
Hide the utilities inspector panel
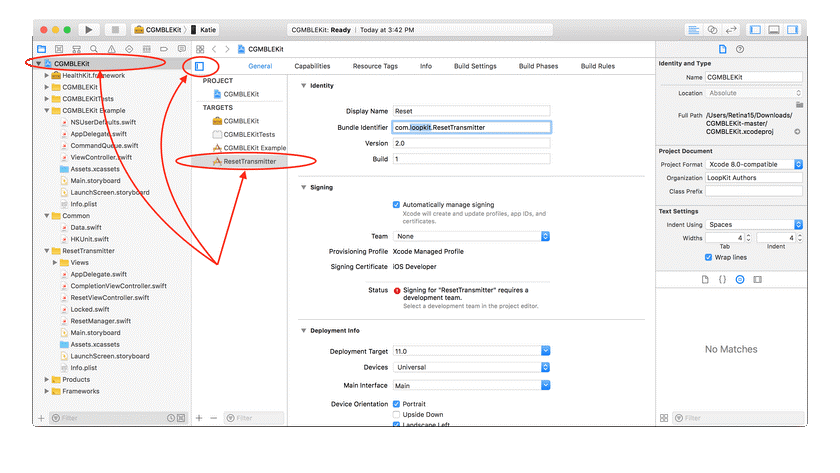click(x=793, y=29)
